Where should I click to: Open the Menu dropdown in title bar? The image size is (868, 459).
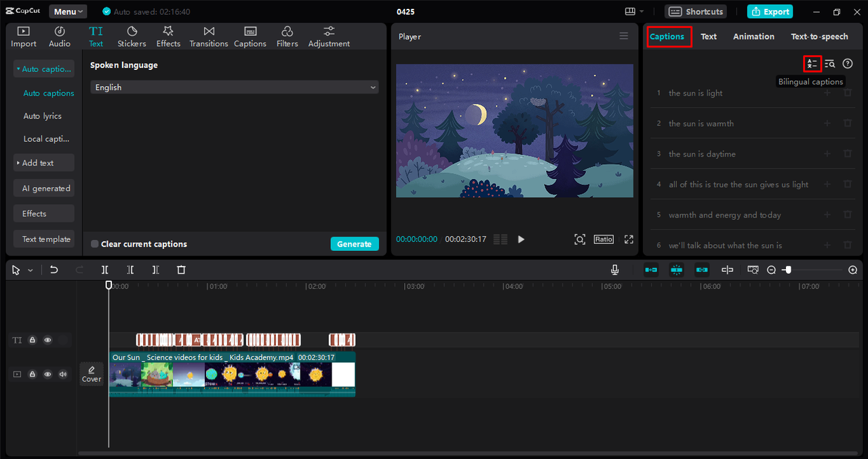click(68, 12)
